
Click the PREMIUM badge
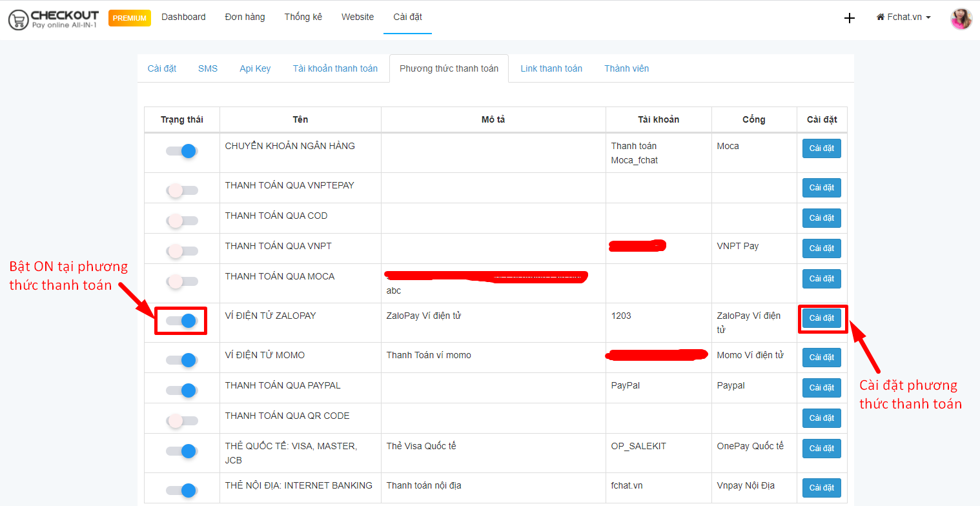click(130, 18)
